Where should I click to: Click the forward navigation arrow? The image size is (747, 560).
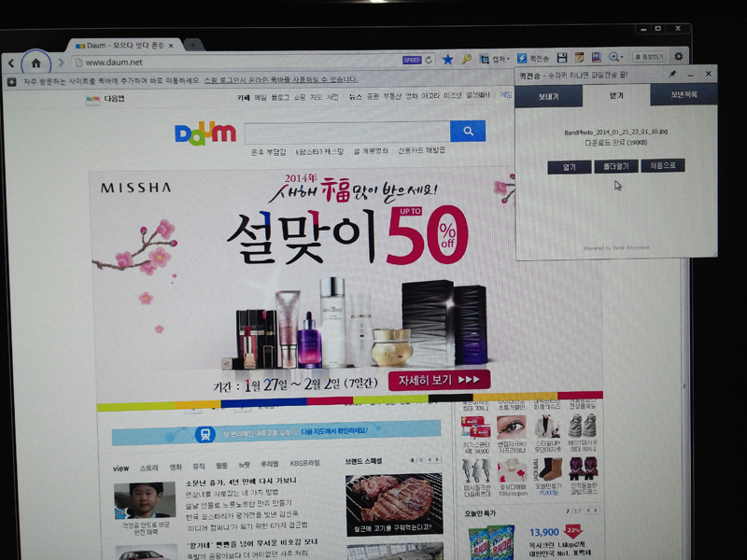coord(61,63)
